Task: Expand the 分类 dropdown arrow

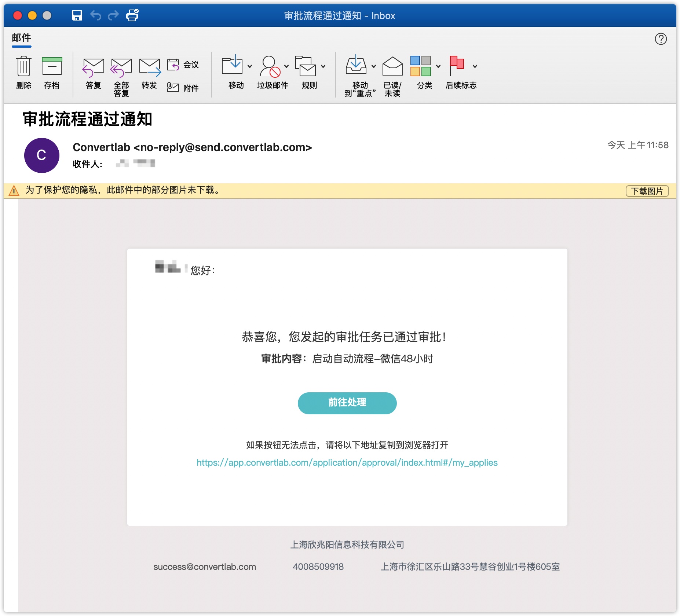Action: pyautogui.click(x=438, y=66)
